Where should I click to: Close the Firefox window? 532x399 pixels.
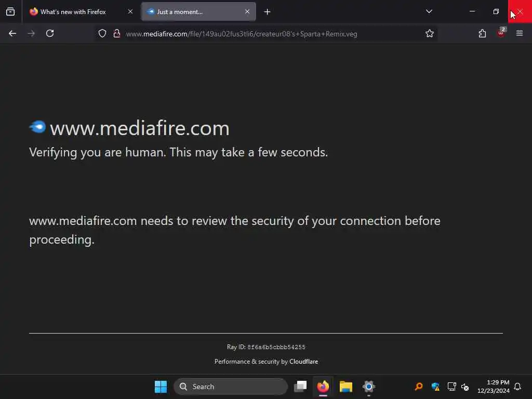tap(520, 11)
